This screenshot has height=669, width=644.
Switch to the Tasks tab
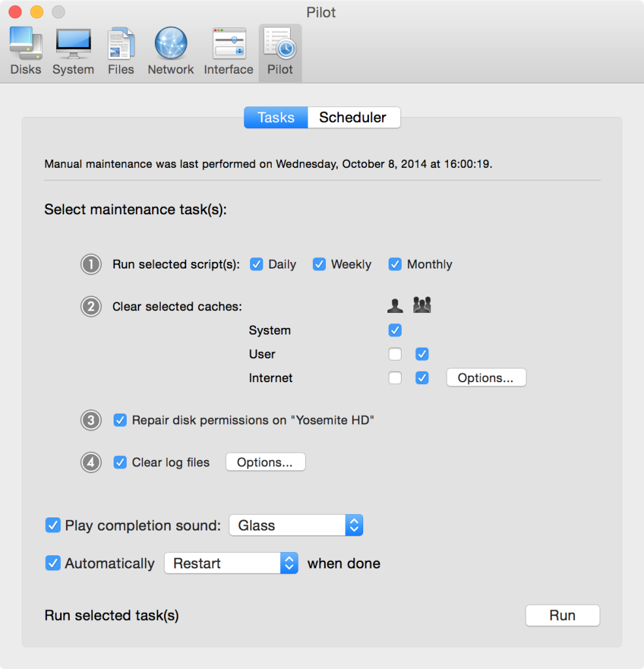276,118
